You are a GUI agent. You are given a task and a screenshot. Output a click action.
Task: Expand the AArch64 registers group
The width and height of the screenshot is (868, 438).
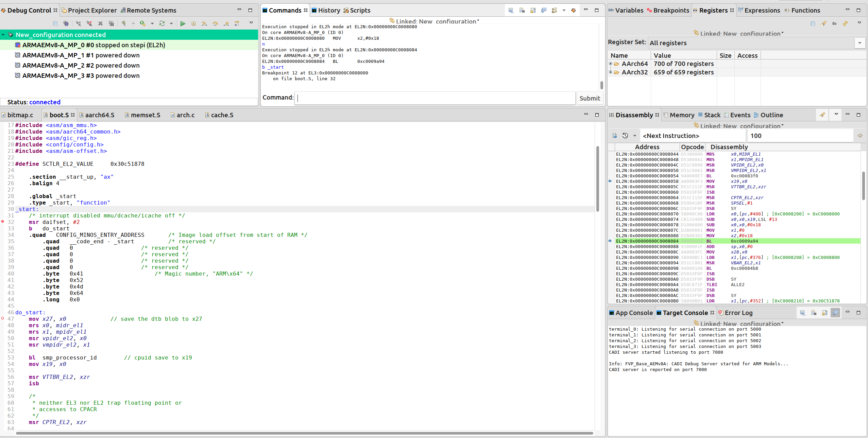[x=611, y=64]
